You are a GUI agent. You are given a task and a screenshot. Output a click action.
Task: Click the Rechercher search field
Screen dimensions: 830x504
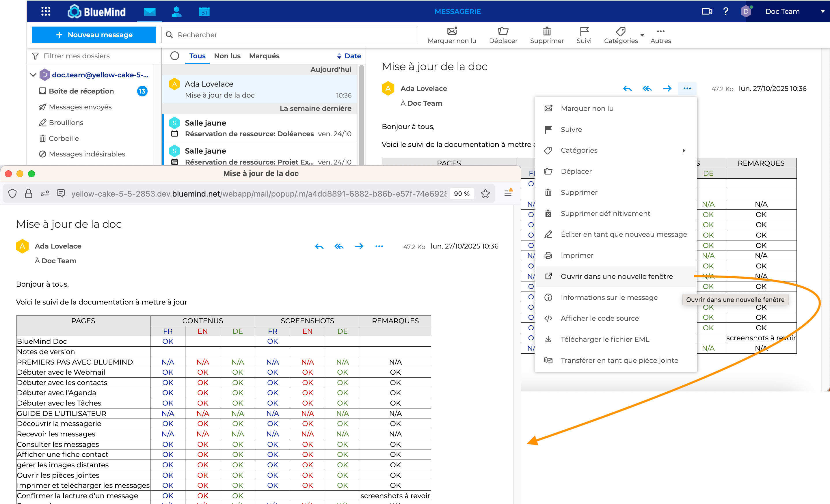[x=290, y=35]
